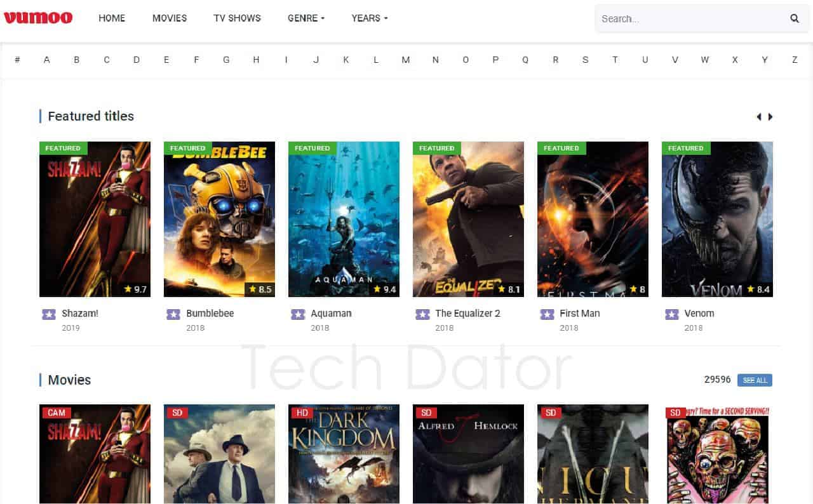
Task: Expand the Genre dropdown menu
Action: coord(306,18)
